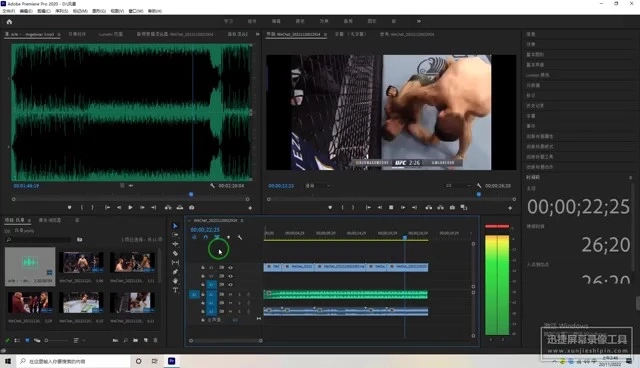Image resolution: width=640 pixels, height=368 pixels.
Task: Open Comparison View in Program monitor
Action: point(464,208)
